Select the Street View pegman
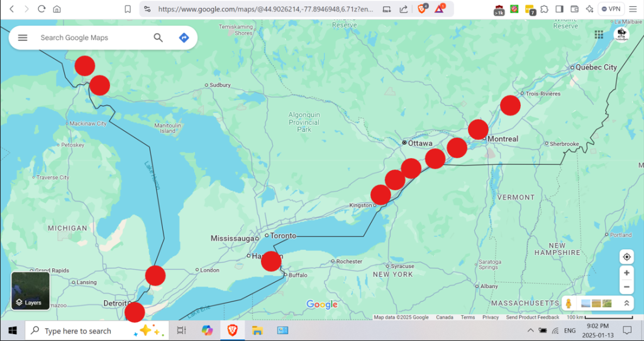 [569, 304]
